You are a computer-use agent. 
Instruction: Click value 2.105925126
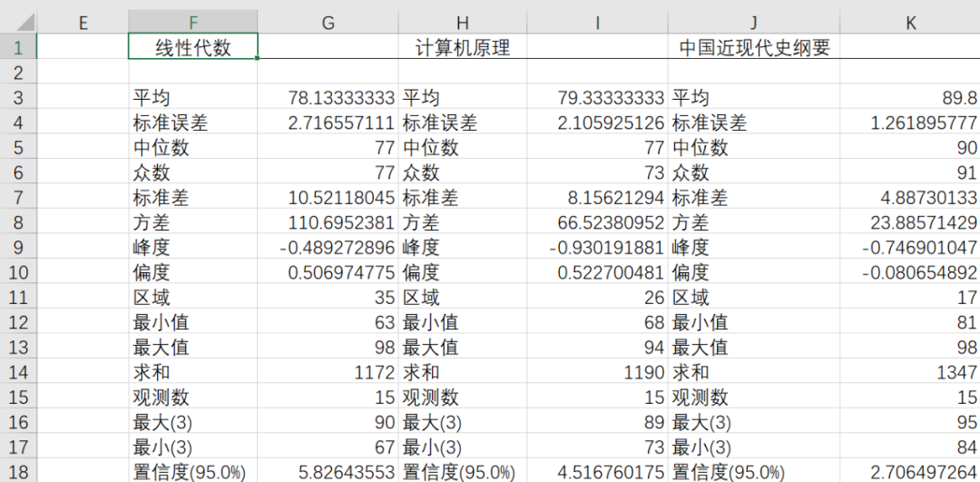click(611, 123)
